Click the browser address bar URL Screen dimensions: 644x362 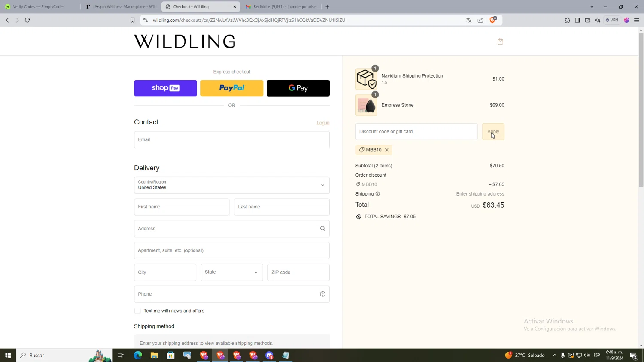[x=249, y=20]
